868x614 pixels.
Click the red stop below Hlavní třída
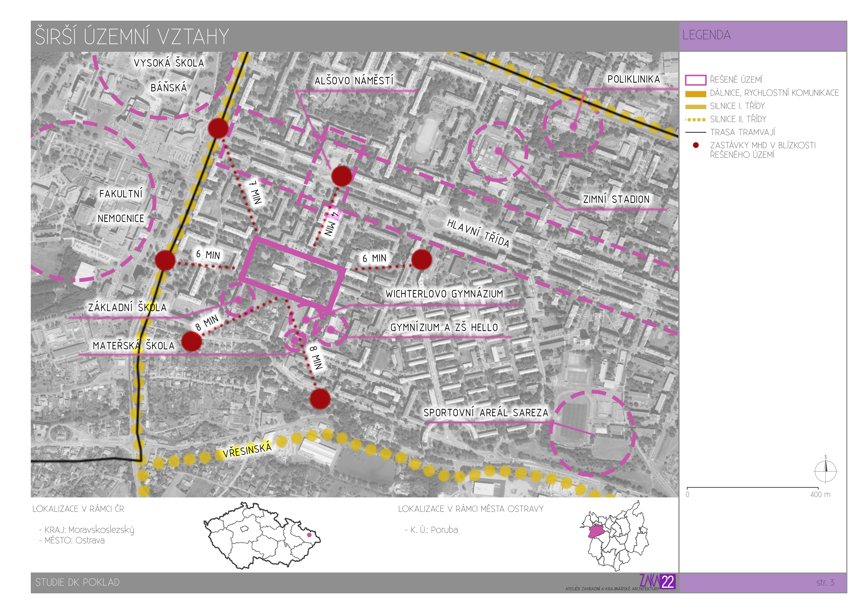pos(421,259)
